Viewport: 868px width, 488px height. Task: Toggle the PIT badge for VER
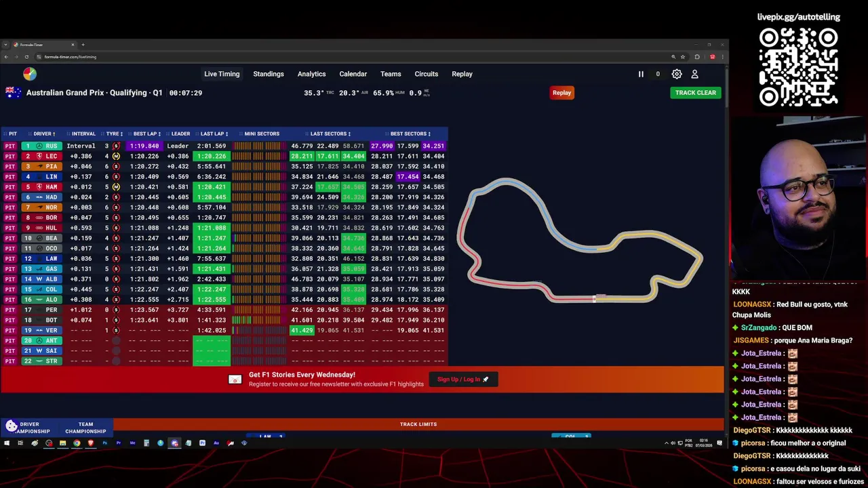click(10, 330)
